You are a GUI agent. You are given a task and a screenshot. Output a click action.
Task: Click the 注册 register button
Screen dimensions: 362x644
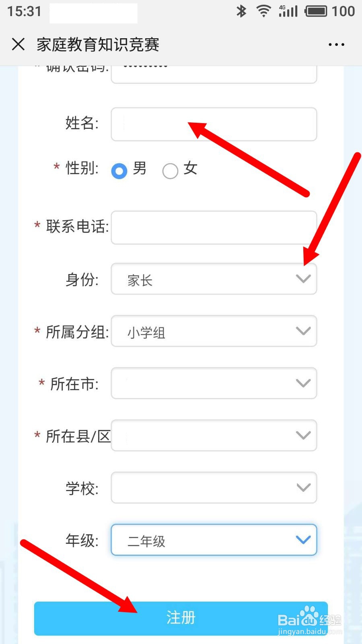click(181, 618)
